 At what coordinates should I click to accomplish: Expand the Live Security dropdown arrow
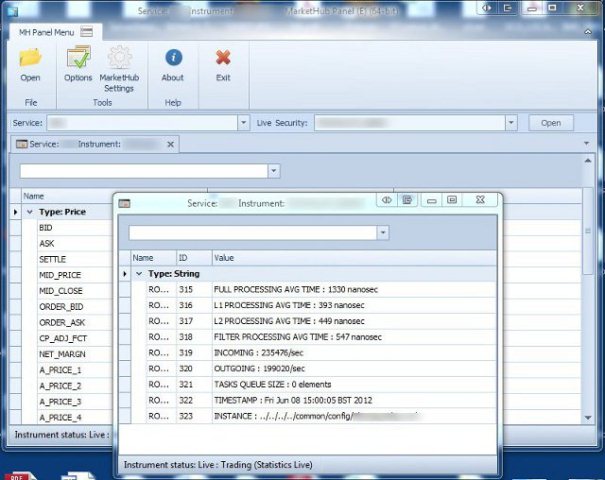511,122
